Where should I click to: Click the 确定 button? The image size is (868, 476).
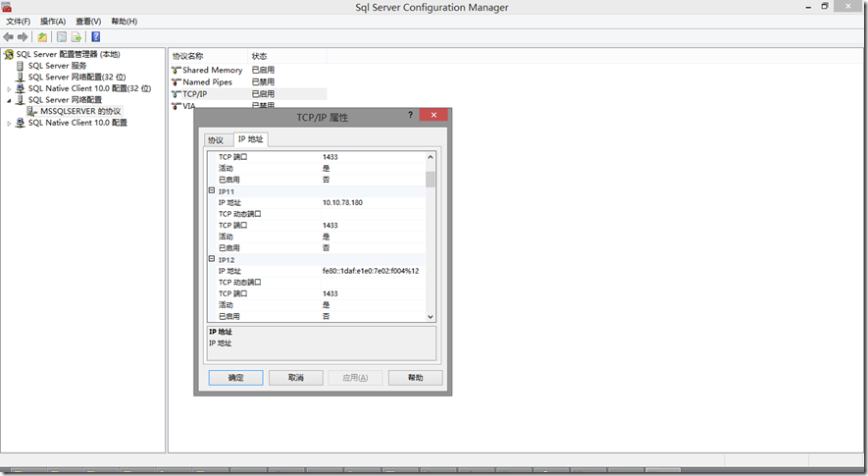coord(235,377)
